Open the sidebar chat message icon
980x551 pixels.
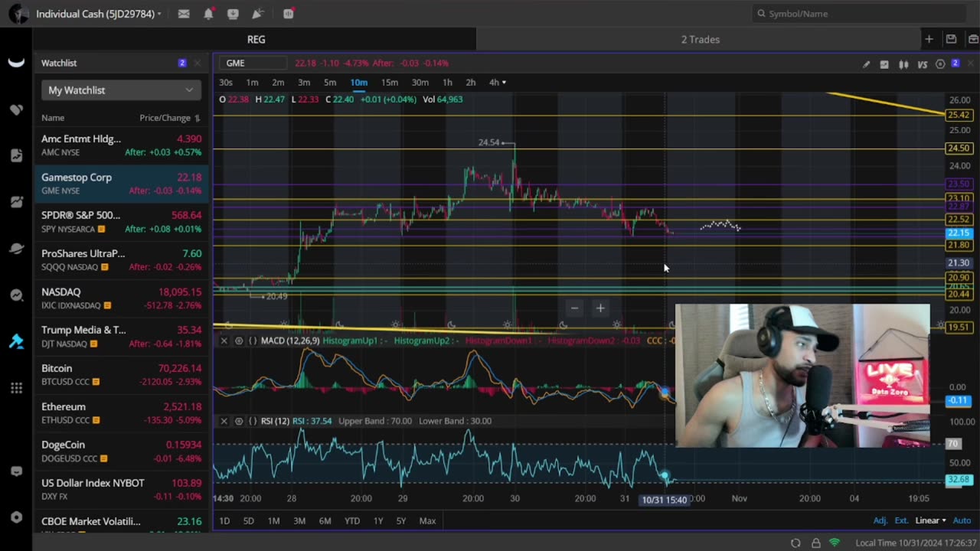(16, 472)
